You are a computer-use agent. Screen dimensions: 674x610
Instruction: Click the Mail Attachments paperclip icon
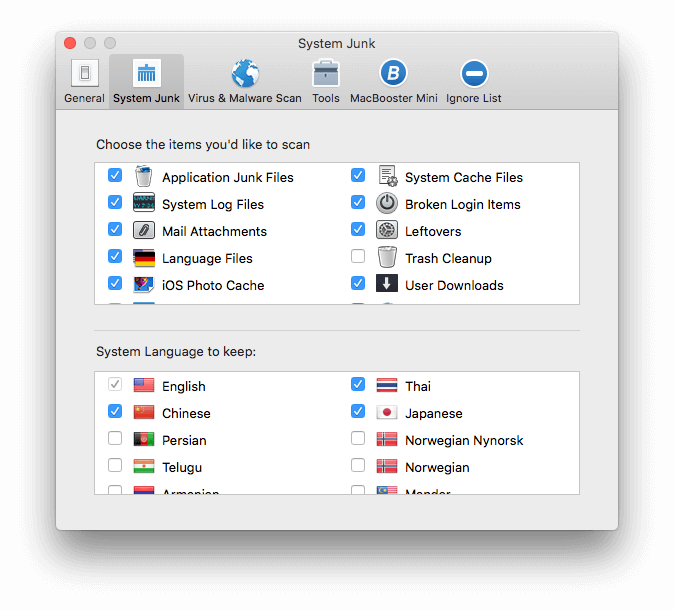144,231
